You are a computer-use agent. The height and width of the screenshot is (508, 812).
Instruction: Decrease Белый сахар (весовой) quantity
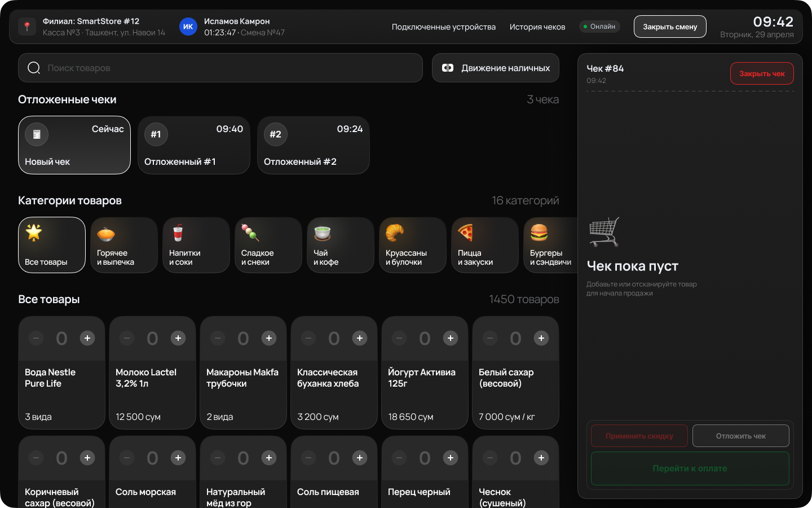(x=490, y=338)
